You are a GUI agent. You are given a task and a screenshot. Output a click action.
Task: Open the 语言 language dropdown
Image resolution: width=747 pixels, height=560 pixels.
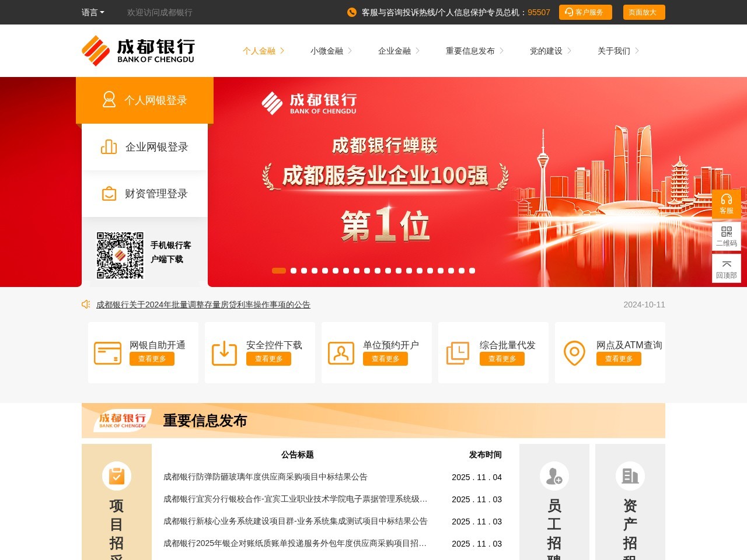pos(93,12)
